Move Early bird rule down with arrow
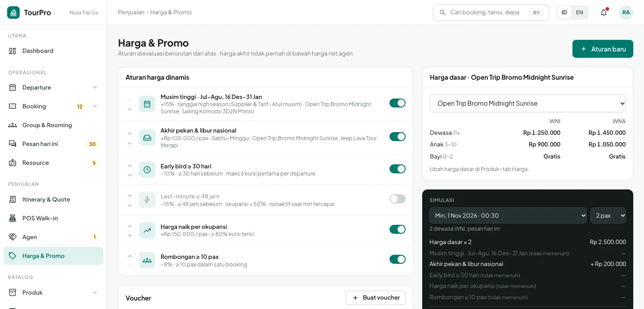644x309 pixels. coord(130,175)
